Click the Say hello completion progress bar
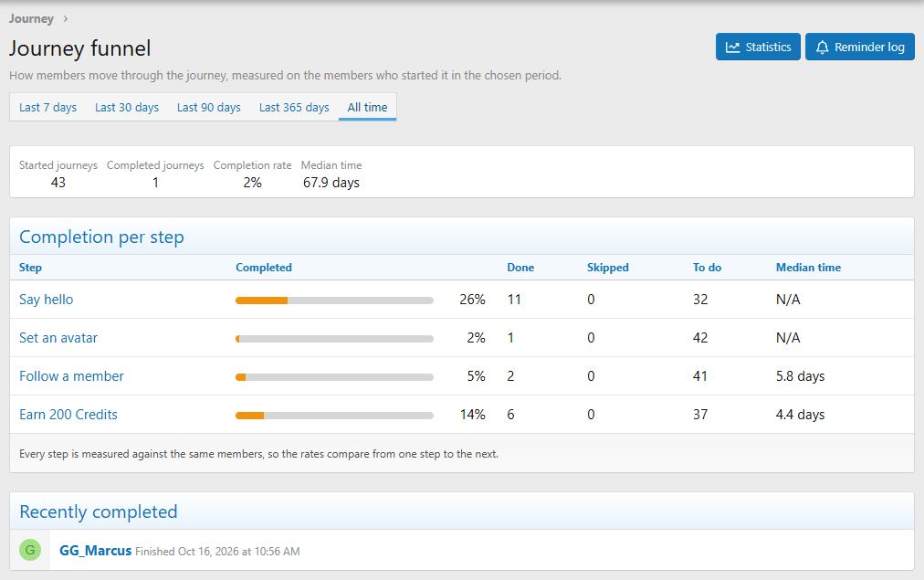The width and height of the screenshot is (924, 580). [334, 301]
